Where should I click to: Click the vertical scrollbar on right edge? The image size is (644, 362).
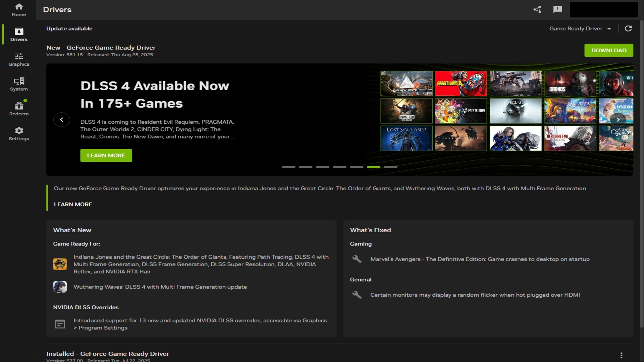(642, 174)
